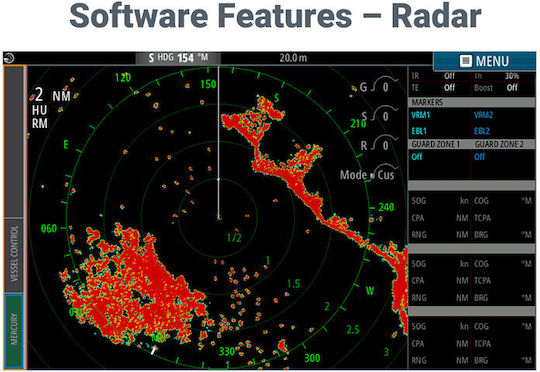Click the GUARD ZONE 1 header
540x372 pixels.
click(436, 144)
